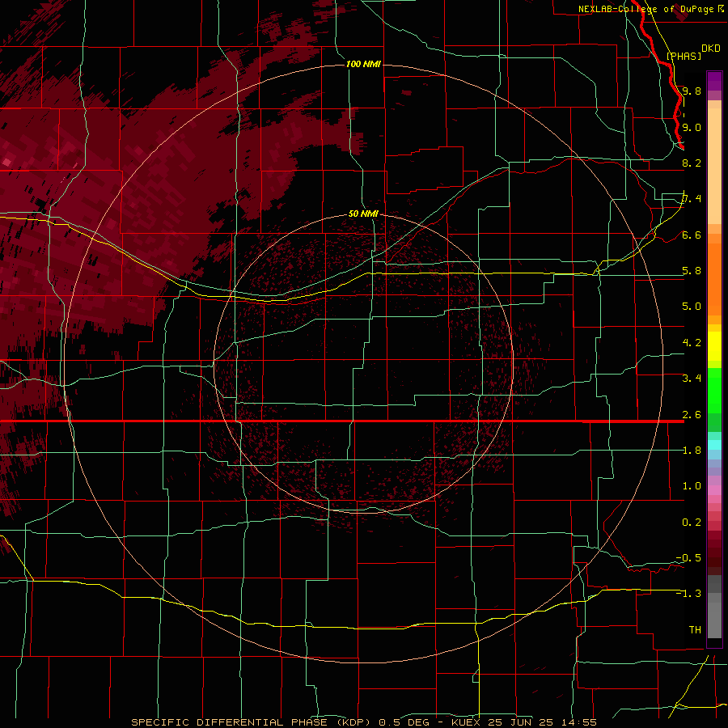
Task: Click the 5.8 value on the color scale
Action: tap(692, 271)
